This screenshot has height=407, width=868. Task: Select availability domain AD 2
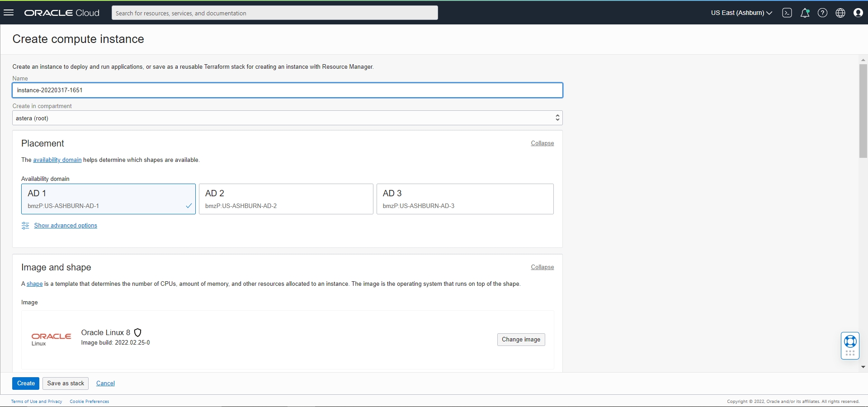point(286,199)
